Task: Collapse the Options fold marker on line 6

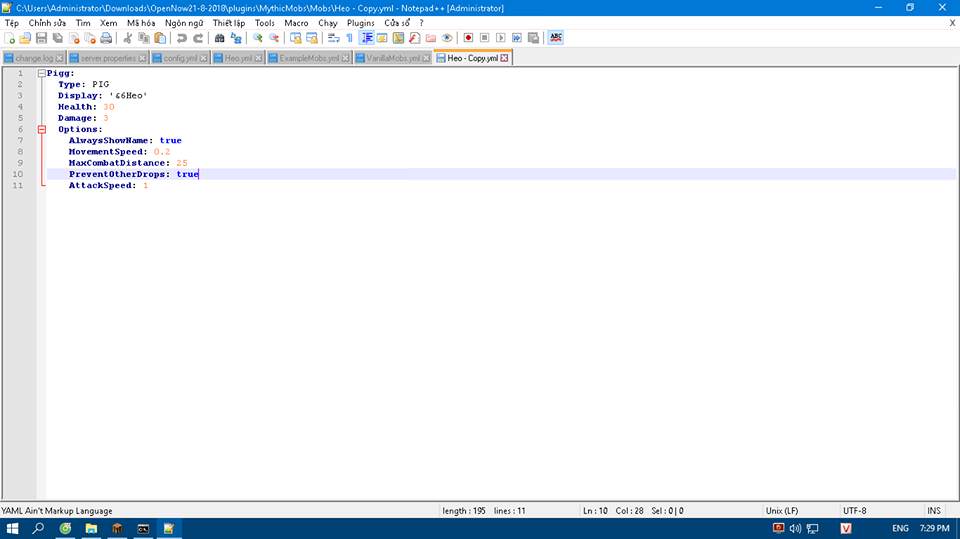Action: click(41, 130)
